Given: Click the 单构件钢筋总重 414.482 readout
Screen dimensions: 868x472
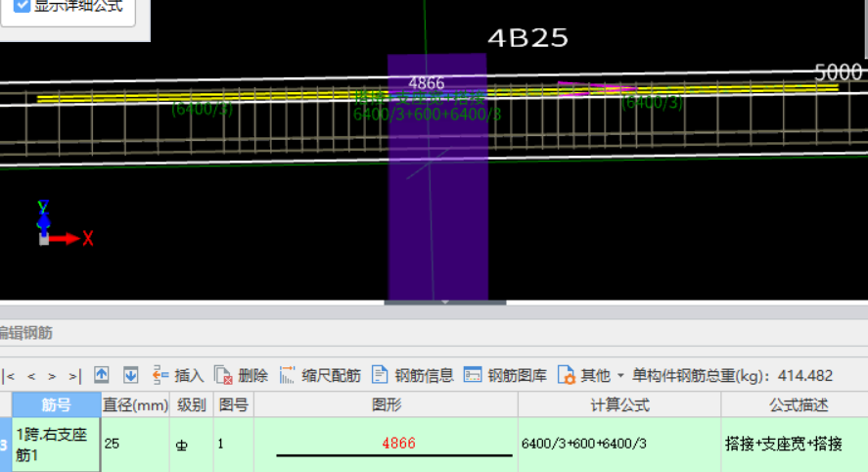Looking at the screenshot, I should tap(732, 376).
